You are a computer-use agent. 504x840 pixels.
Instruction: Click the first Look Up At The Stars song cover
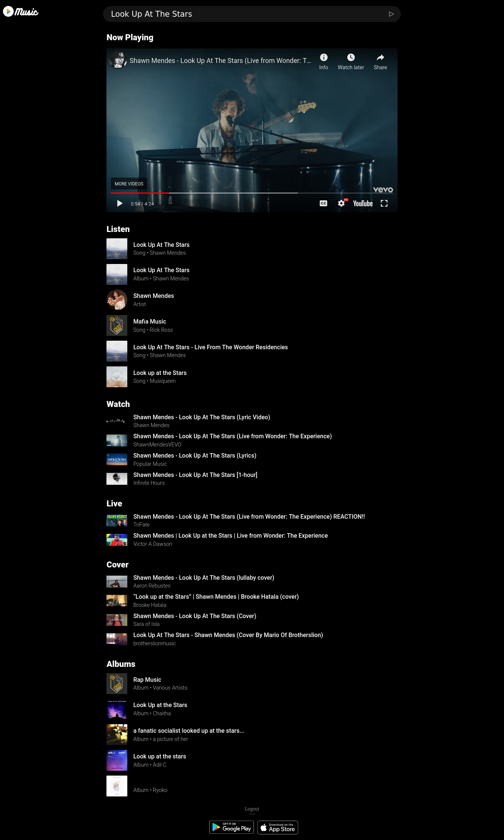[x=117, y=249]
